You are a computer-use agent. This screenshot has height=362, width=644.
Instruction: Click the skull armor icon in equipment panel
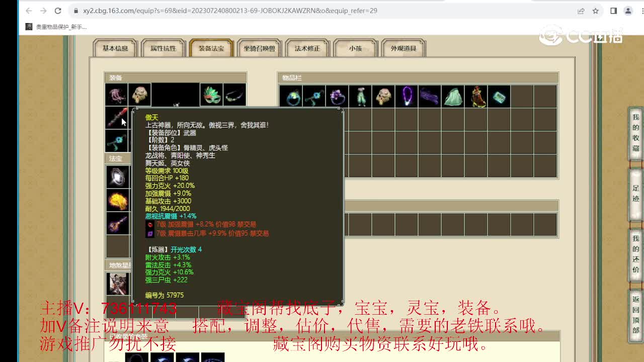(139, 95)
